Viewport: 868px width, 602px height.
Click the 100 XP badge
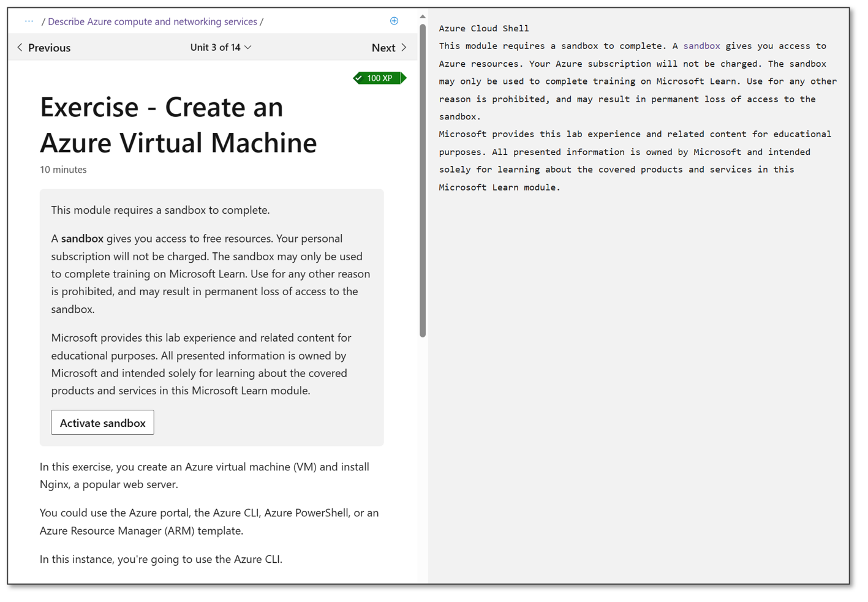pyautogui.click(x=380, y=78)
